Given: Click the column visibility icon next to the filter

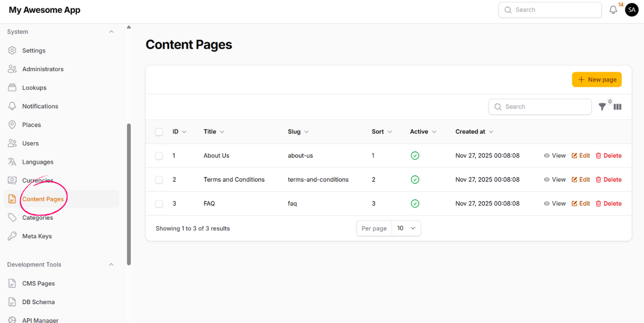Looking at the screenshot, I should [x=617, y=107].
